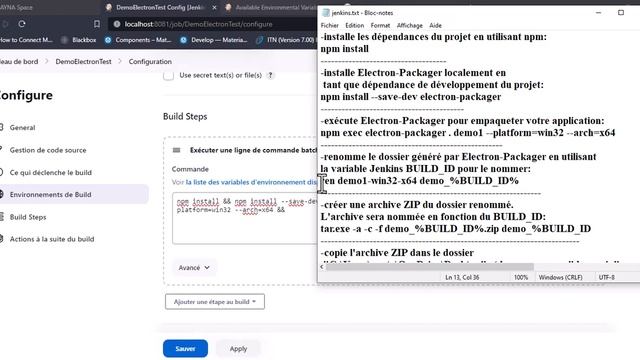Click the site info icon before localhost
The width and height of the screenshot is (640, 360).
click(117, 24)
